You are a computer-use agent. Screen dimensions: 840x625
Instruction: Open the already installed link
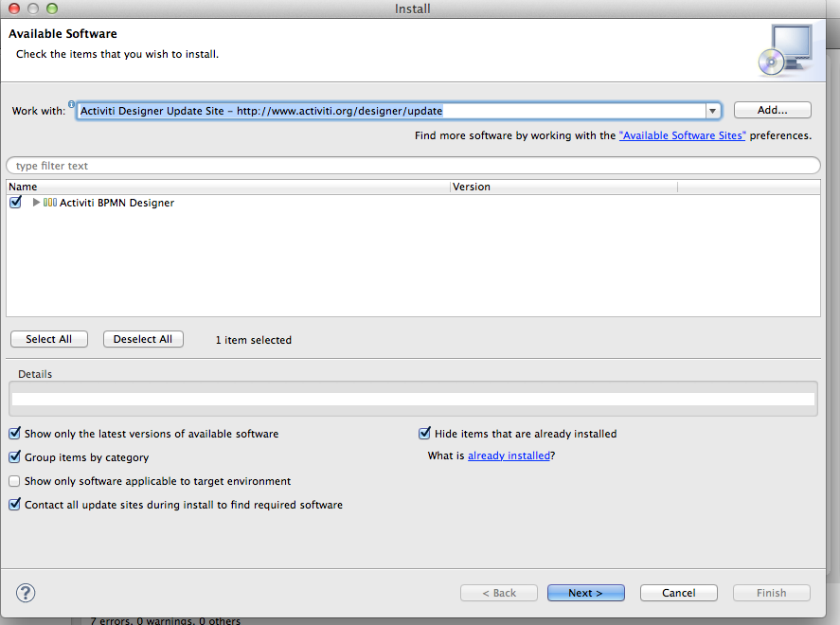point(509,455)
